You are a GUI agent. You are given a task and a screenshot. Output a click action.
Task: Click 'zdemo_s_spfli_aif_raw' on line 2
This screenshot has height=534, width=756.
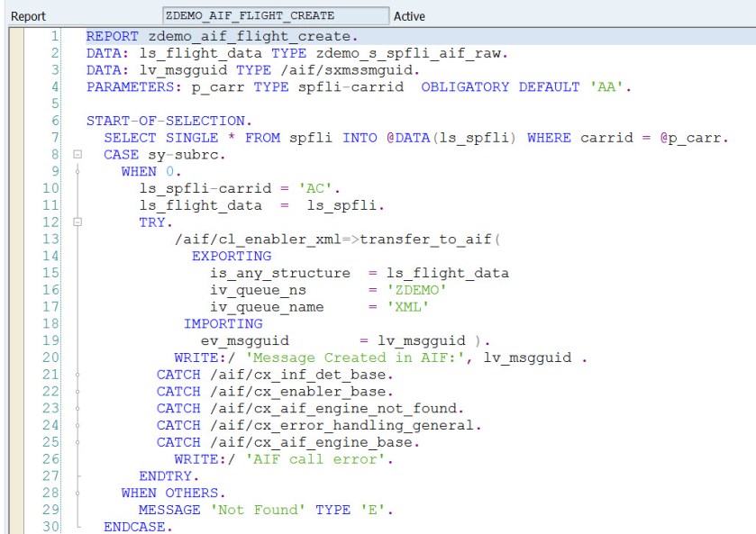pos(408,53)
